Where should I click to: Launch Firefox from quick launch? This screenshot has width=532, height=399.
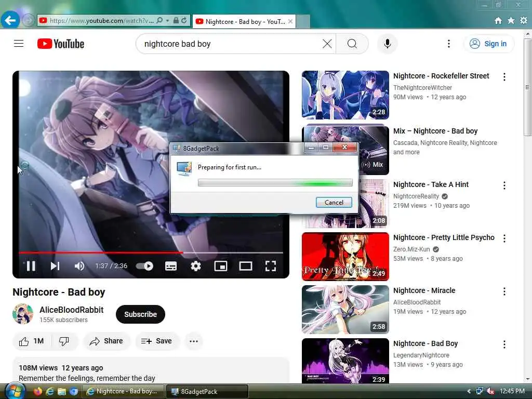(37, 391)
